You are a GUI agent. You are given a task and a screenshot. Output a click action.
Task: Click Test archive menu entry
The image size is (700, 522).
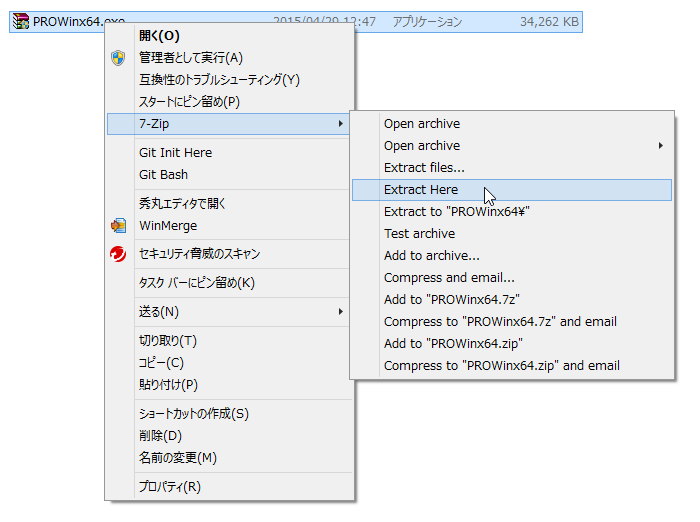tap(419, 234)
